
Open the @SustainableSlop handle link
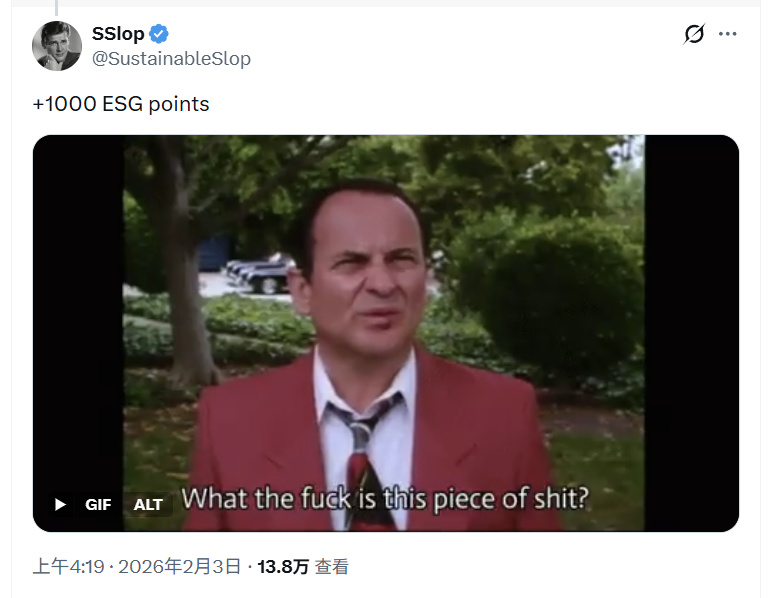(x=171, y=59)
